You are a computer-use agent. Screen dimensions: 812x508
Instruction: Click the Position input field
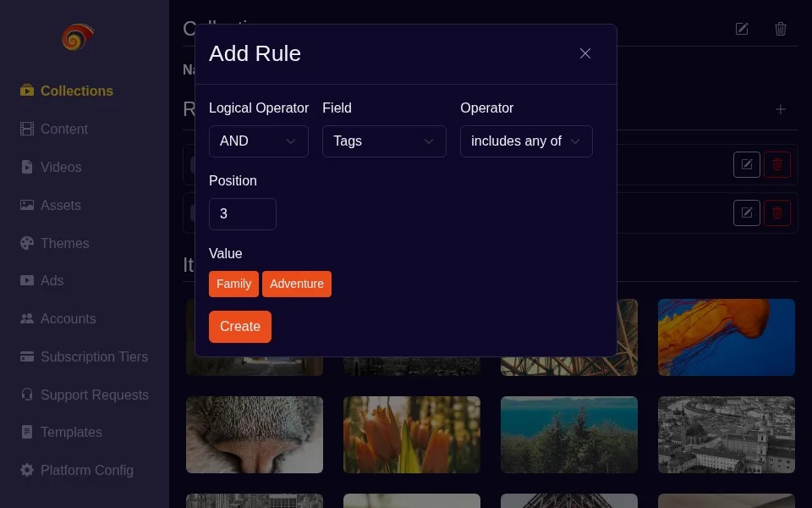pyautogui.click(x=243, y=213)
